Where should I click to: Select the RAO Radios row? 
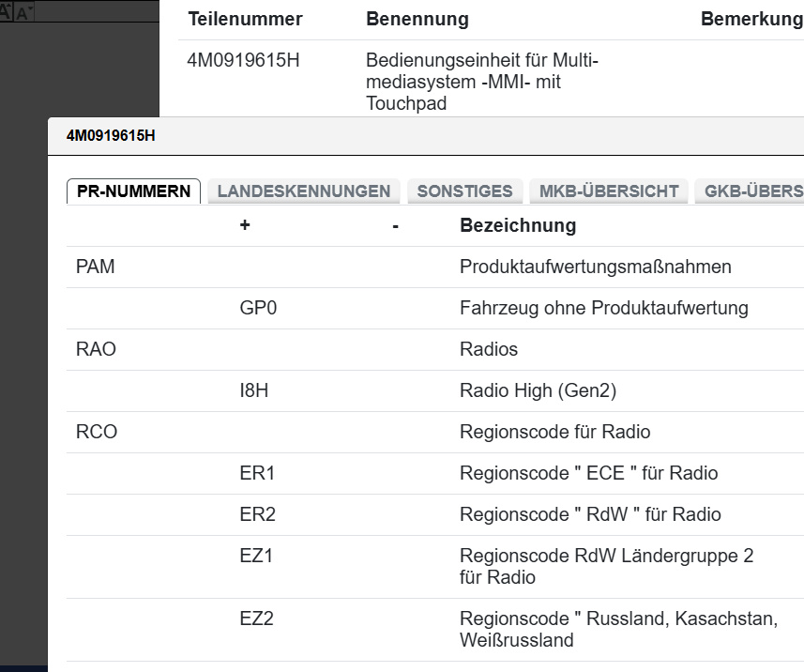(x=96, y=349)
